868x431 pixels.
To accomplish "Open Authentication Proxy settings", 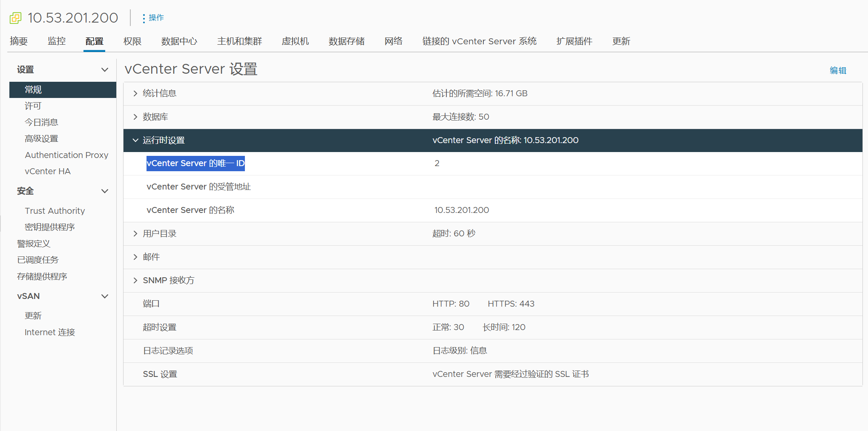I will coord(66,155).
